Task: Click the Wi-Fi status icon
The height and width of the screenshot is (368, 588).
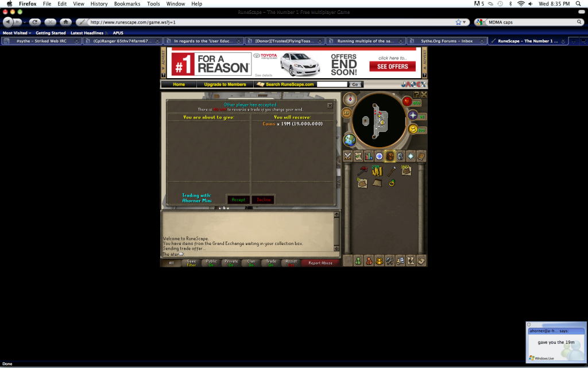Action: (521, 4)
